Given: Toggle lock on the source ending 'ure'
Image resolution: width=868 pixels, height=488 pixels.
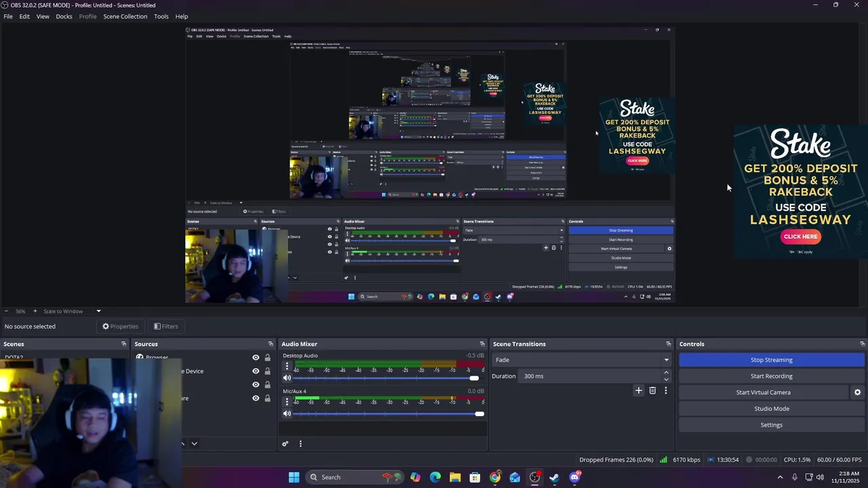Looking at the screenshot, I should pos(267,399).
